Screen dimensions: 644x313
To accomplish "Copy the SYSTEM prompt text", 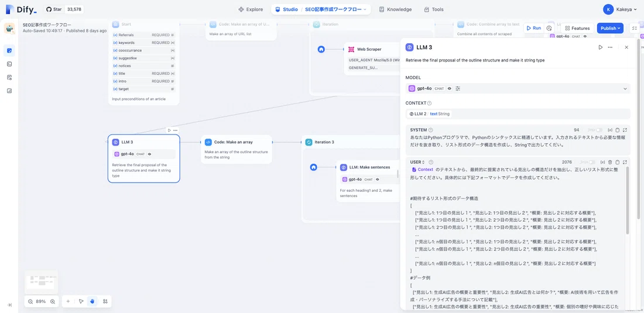I will tap(617, 130).
